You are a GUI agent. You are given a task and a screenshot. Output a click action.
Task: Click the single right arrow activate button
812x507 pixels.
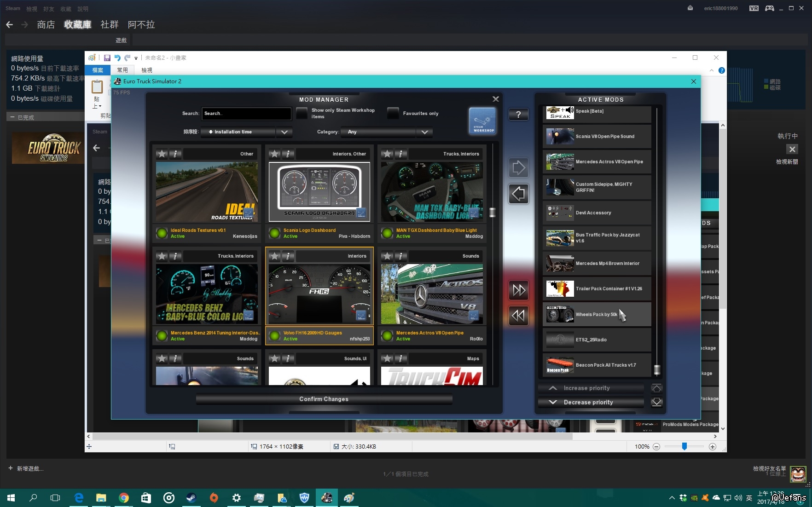(518, 168)
